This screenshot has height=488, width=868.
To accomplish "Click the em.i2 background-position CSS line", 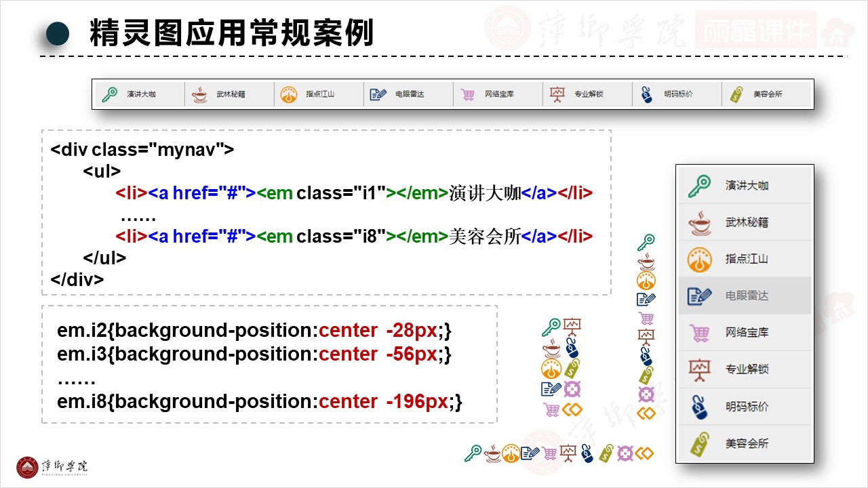I will pos(254,331).
